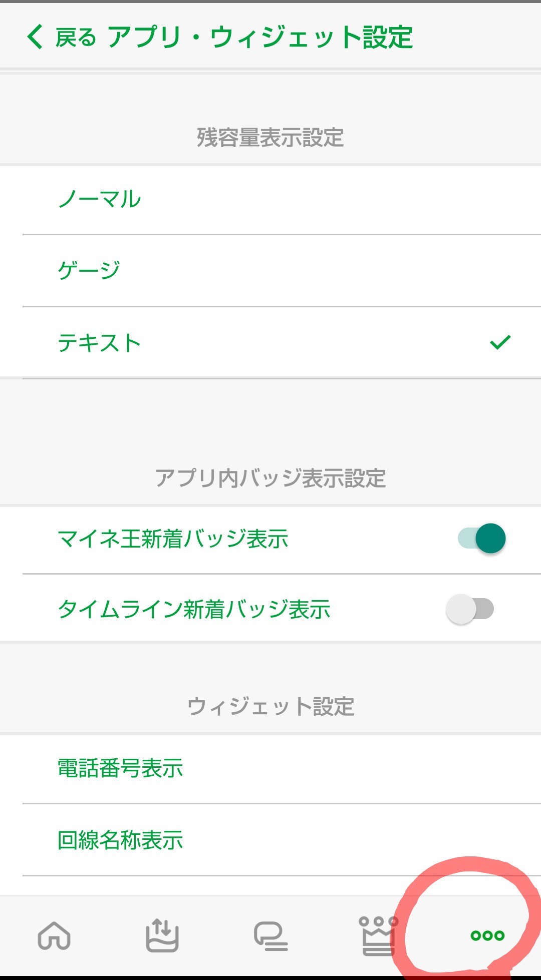The image size is (541, 980).
Task: Open the 回線名称表示 widget setting
Action: 120,840
